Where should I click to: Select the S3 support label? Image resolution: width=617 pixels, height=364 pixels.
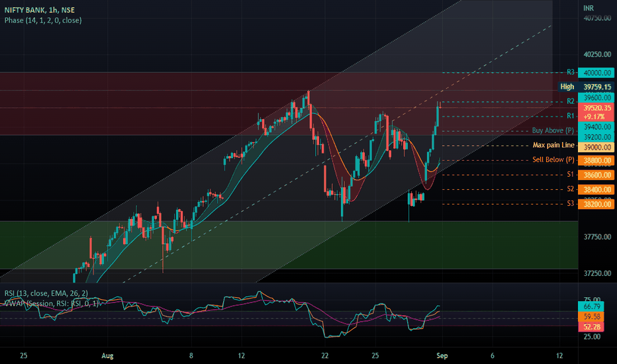pos(571,203)
